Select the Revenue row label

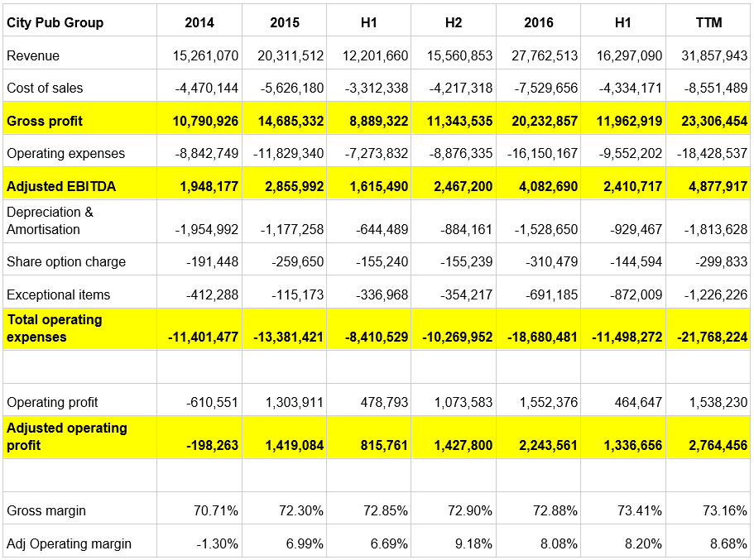click(x=33, y=55)
